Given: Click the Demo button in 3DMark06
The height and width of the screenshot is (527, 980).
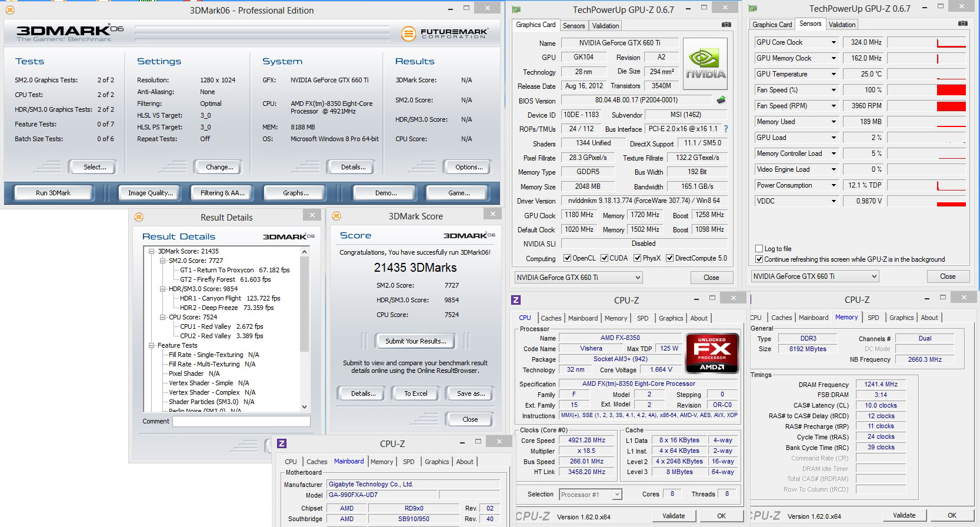Looking at the screenshot, I should pos(386,193).
